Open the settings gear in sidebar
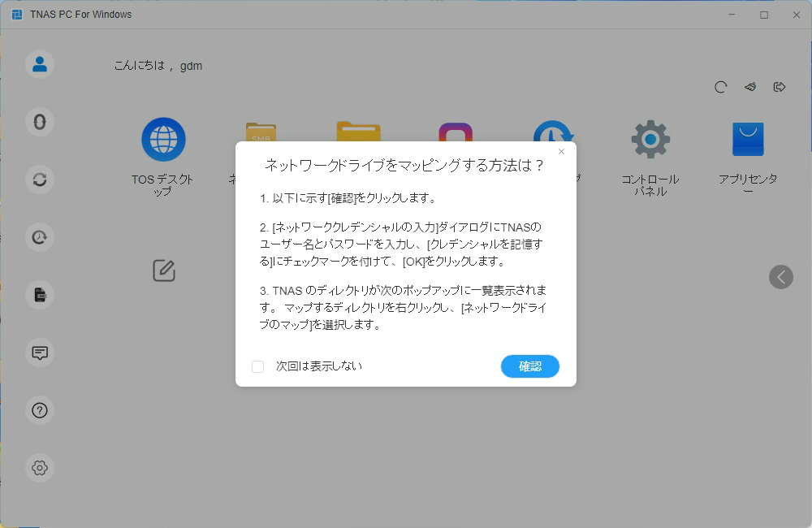The width and height of the screenshot is (812, 528). coord(40,468)
